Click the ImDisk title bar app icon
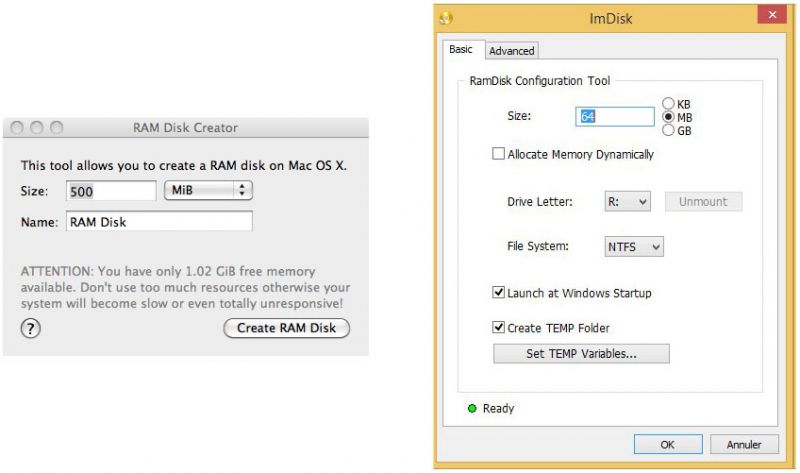 (446, 18)
